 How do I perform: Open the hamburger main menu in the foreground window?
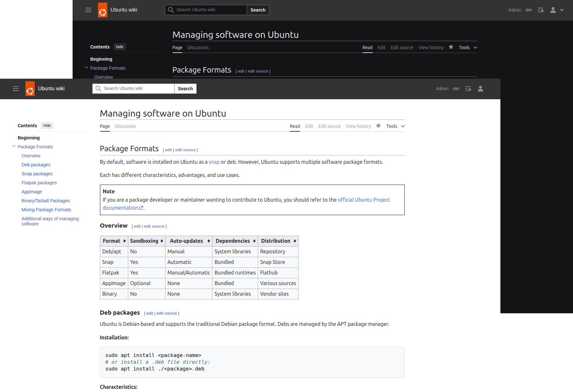16,89
